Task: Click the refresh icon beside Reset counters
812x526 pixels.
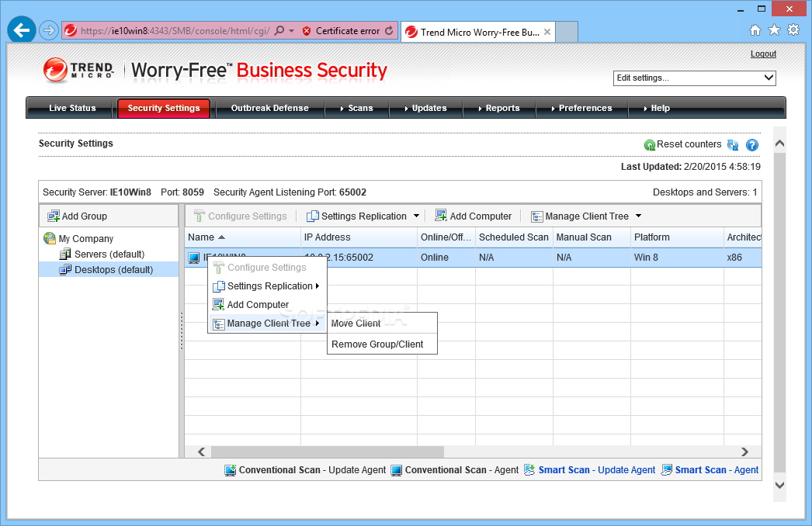Action: click(733, 145)
